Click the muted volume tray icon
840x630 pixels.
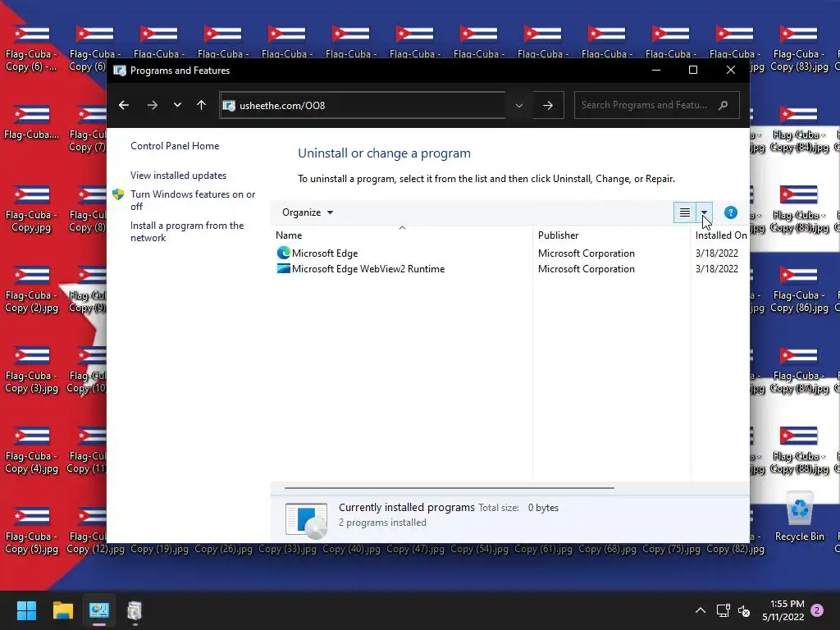tap(744, 610)
